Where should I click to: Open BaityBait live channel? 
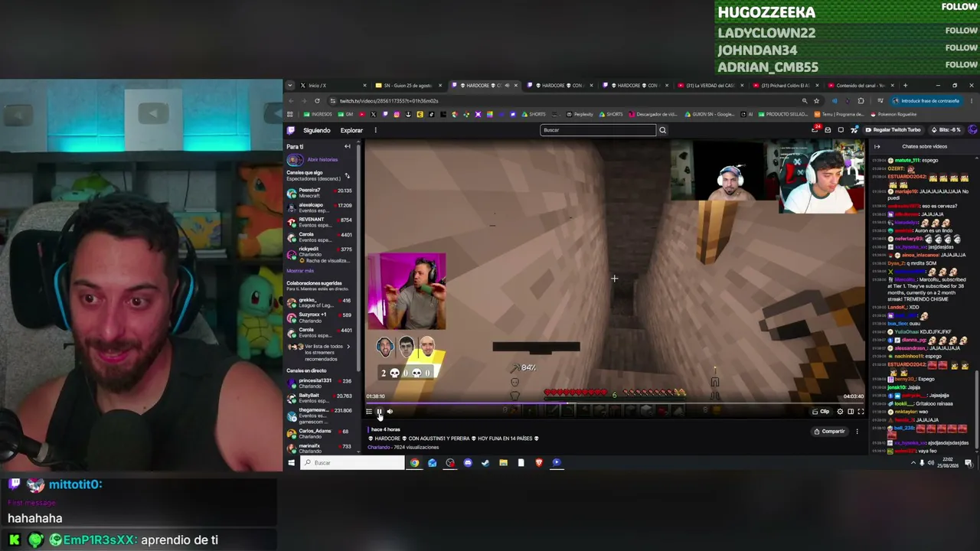point(319,398)
